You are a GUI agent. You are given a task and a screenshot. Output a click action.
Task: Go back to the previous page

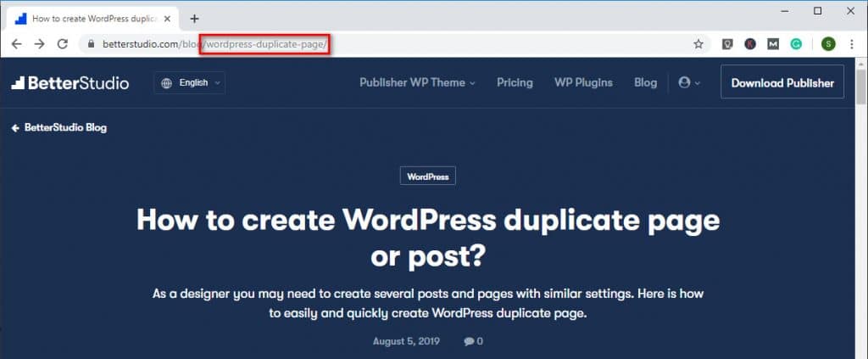[x=16, y=44]
